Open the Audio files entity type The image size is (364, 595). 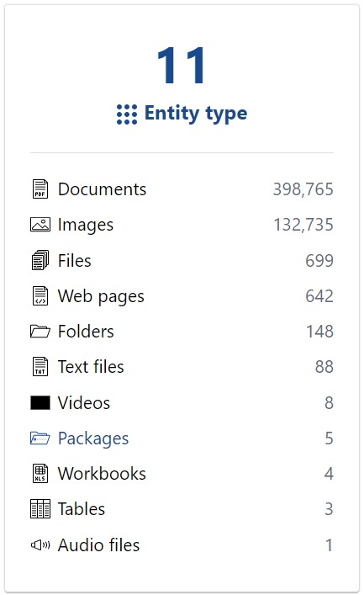[x=99, y=545]
